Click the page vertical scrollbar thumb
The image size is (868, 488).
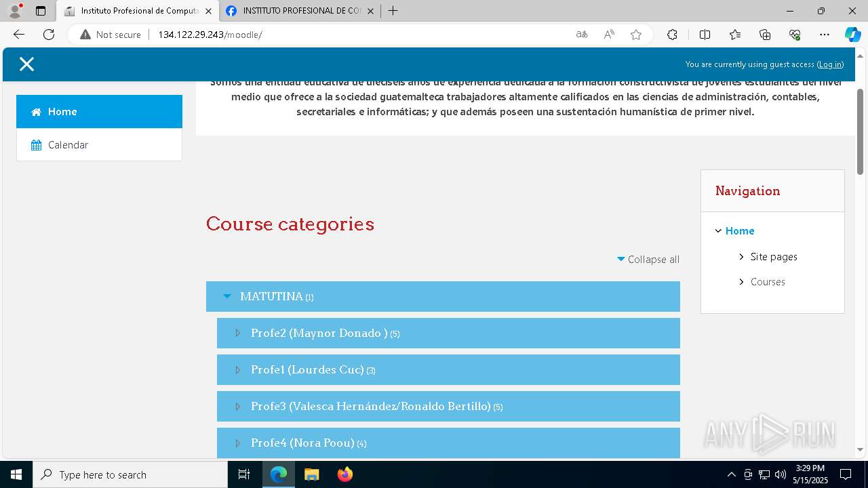(861, 131)
